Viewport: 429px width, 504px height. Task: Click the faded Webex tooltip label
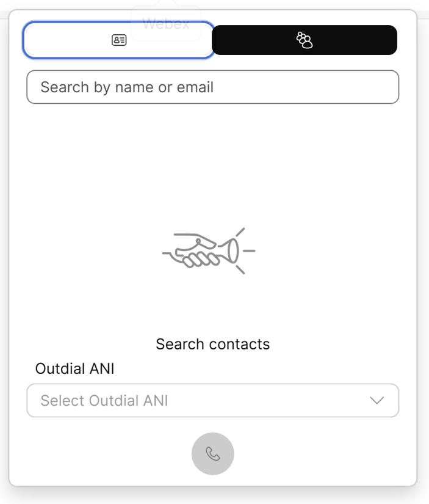(x=165, y=24)
